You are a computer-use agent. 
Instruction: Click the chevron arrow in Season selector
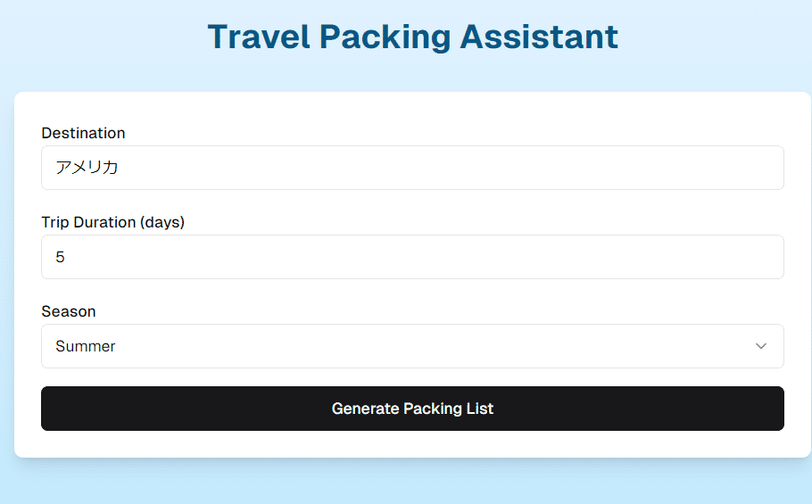760,346
